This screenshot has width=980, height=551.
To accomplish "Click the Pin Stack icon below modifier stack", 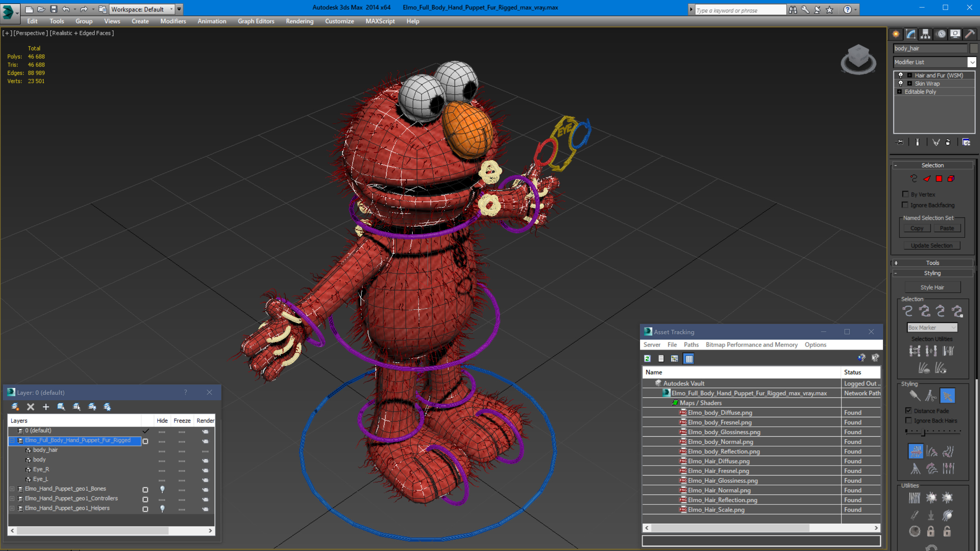I will (900, 142).
